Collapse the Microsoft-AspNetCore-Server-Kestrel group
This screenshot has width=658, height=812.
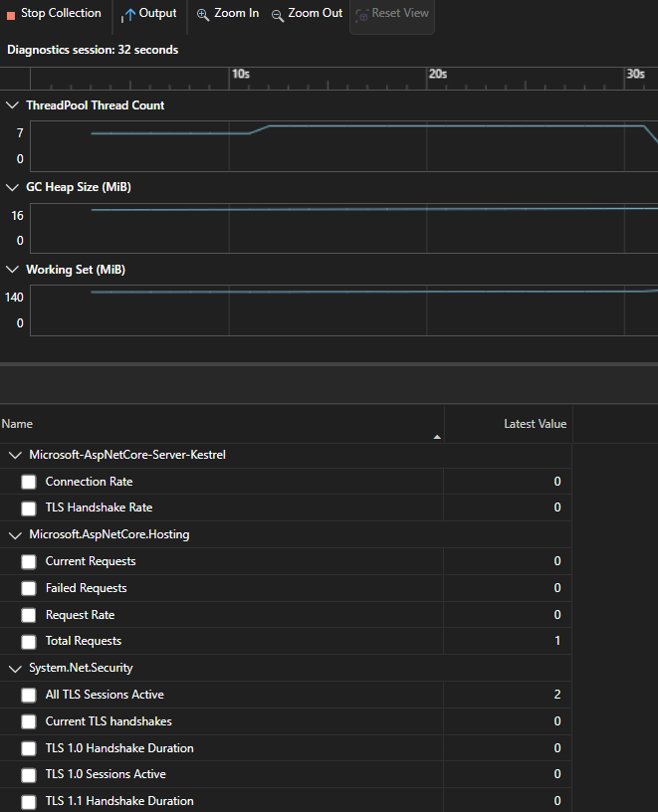click(x=15, y=455)
